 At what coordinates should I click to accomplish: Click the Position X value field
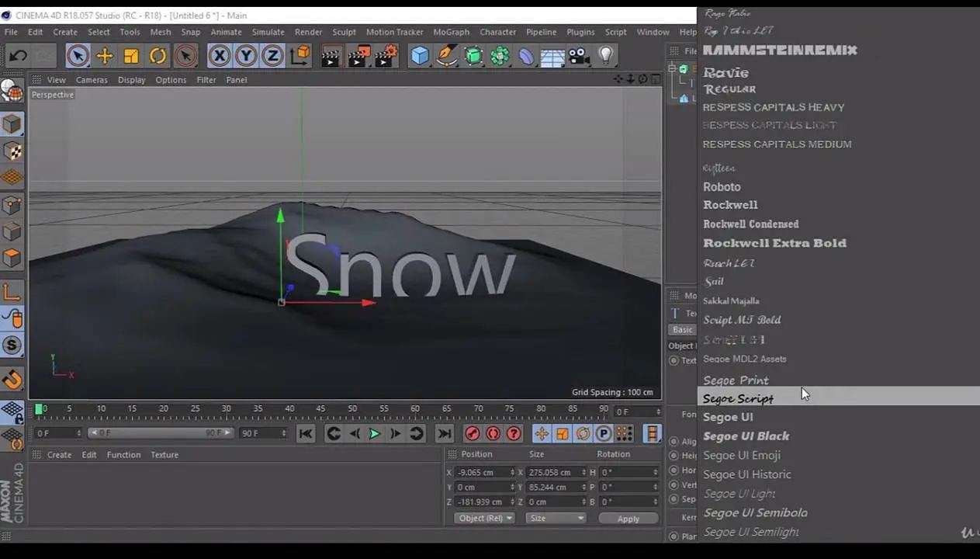(485, 472)
